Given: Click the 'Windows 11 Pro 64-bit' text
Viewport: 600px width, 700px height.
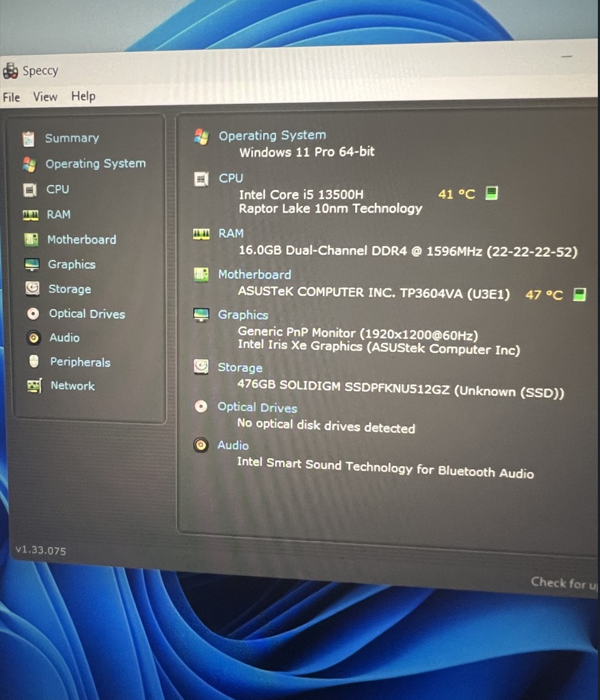Looking at the screenshot, I should (x=307, y=152).
